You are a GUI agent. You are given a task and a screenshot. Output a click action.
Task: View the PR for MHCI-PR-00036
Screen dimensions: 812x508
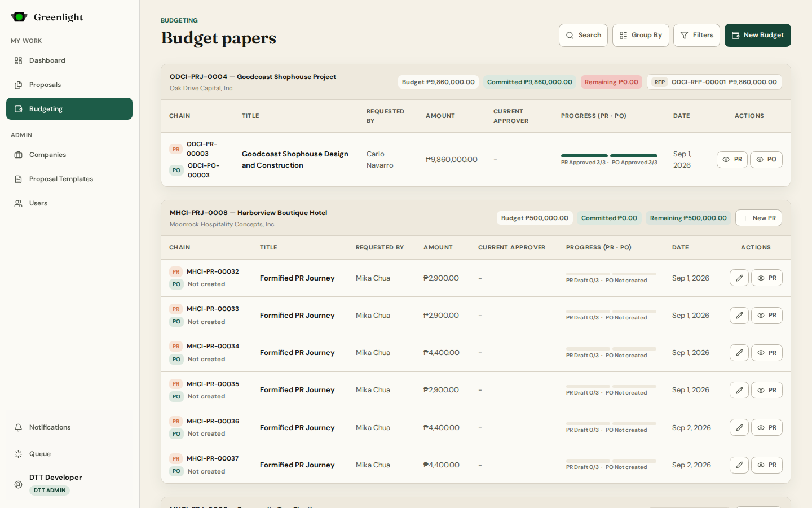coord(767,427)
